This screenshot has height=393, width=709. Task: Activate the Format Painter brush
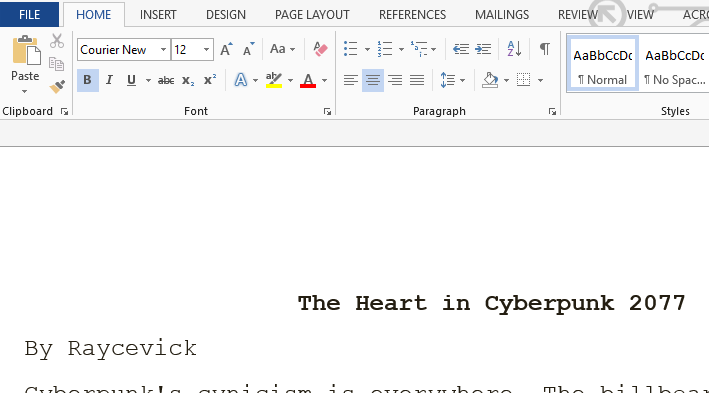point(57,86)
